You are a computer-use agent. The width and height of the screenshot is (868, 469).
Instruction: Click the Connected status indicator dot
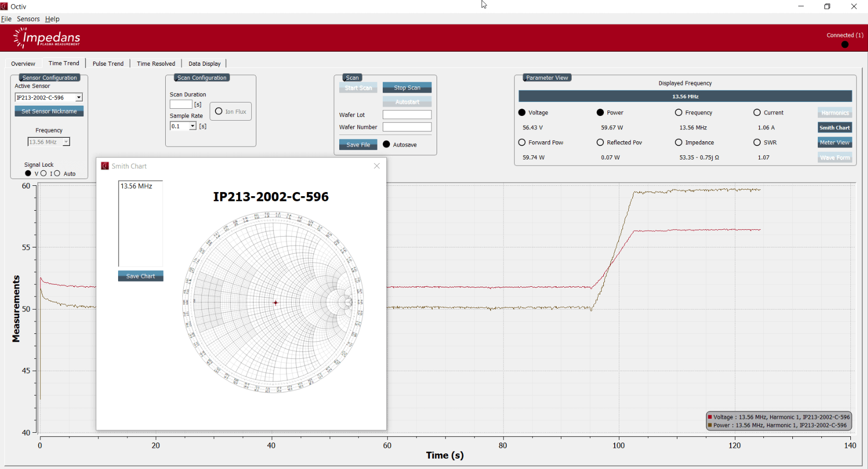click(x=845, y=45)
